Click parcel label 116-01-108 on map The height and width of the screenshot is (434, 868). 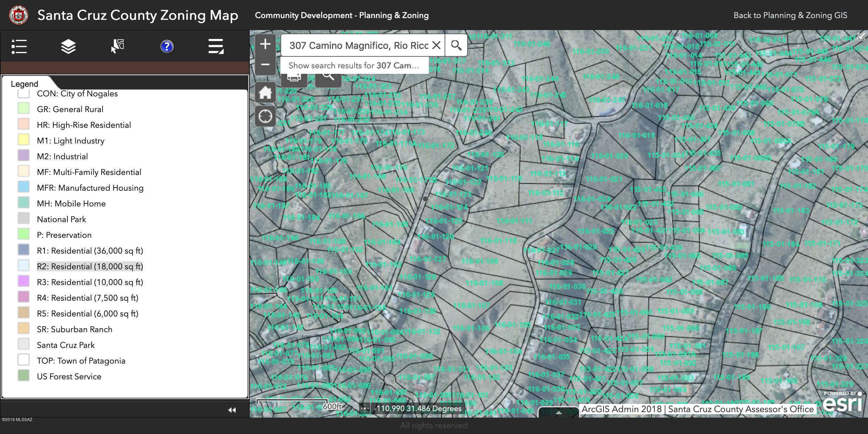(484, 283)
